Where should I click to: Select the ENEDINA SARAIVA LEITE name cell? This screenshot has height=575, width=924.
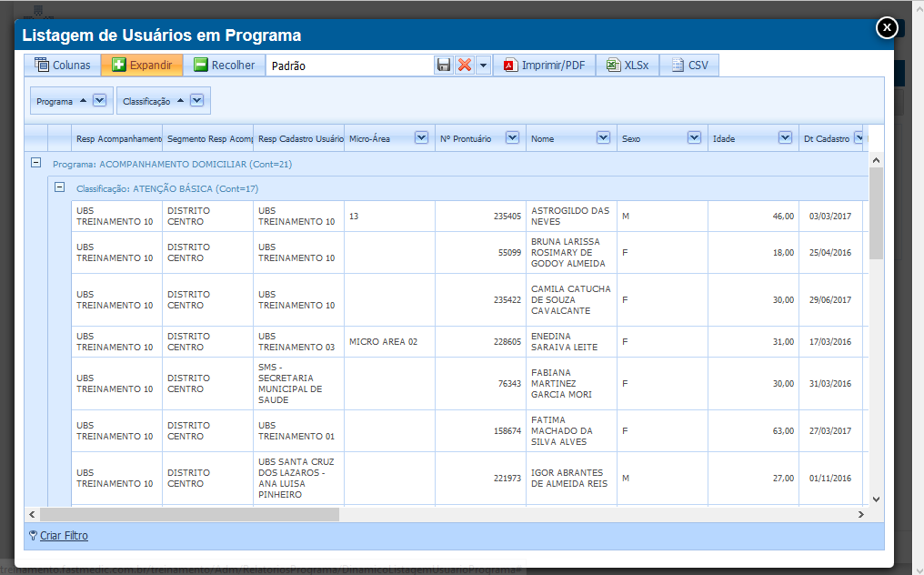pyautogui.click(x=571, y=341)
